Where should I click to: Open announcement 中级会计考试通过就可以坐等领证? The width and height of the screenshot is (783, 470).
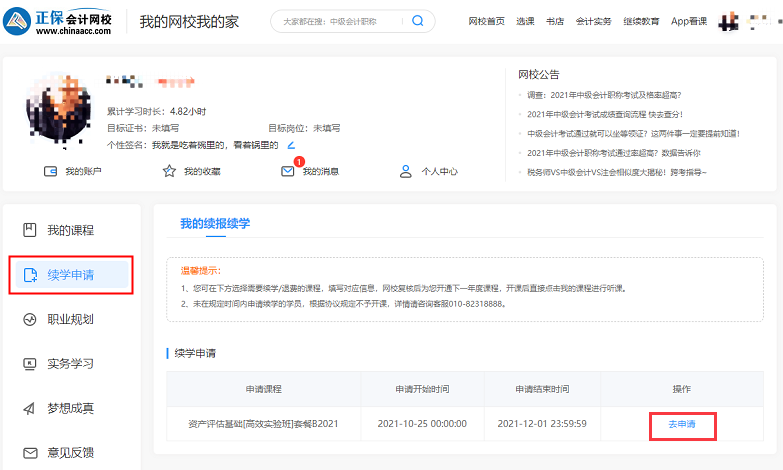[x=633, y=133]
